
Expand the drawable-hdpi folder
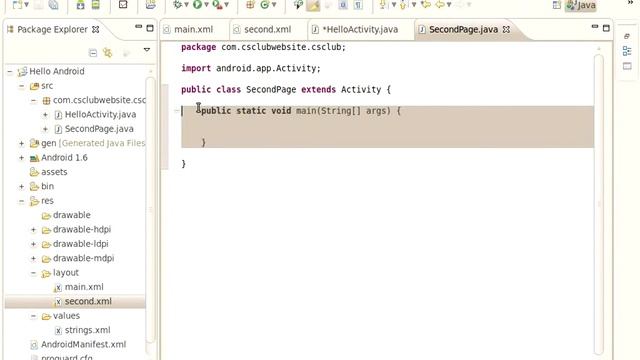(x=33, y=229)
